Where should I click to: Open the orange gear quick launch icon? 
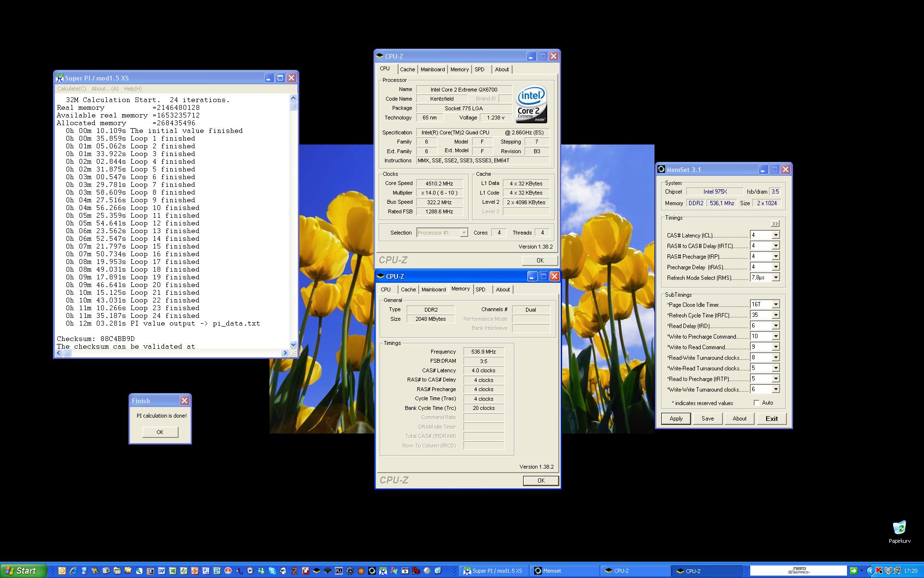click(x=361, y=571)
